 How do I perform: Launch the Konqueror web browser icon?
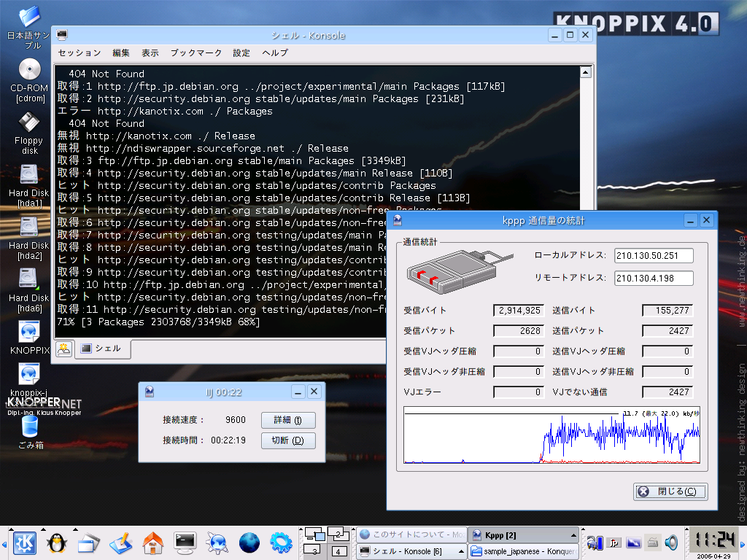pos(217,542)
